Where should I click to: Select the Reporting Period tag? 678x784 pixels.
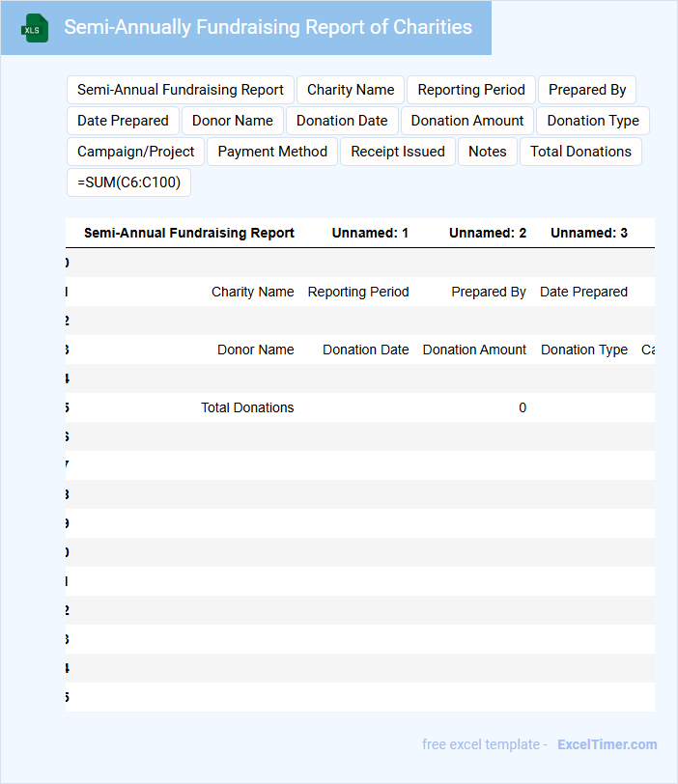(471, 90)
